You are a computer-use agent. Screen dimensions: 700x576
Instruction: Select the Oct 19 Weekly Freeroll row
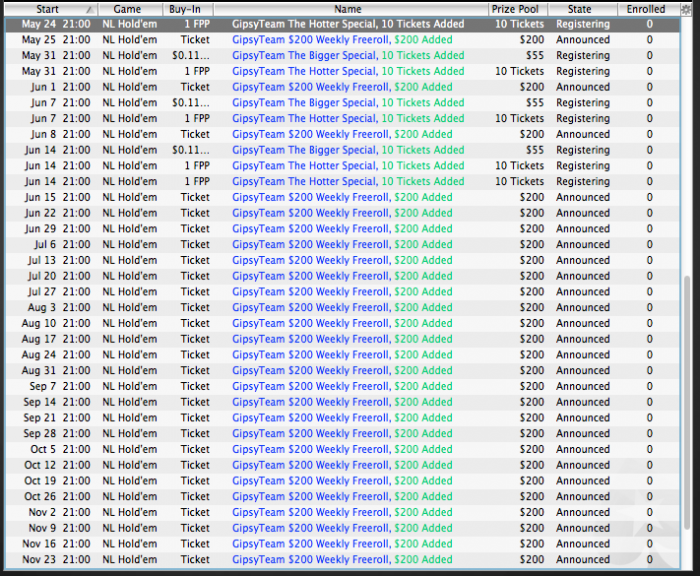coord(342,481)
